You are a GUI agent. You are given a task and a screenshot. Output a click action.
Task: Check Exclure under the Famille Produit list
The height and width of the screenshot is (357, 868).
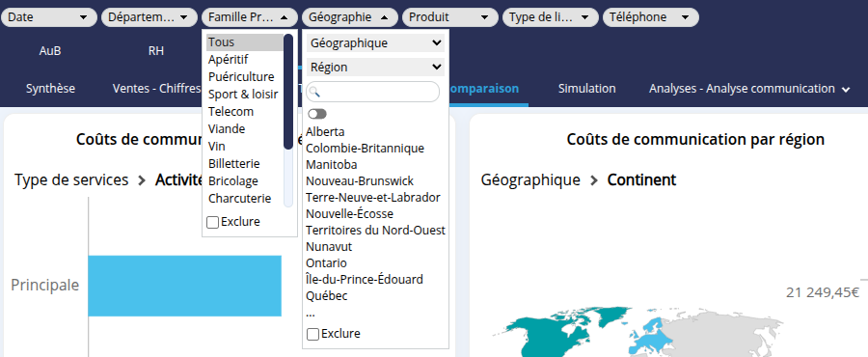[x=212, y=222]
